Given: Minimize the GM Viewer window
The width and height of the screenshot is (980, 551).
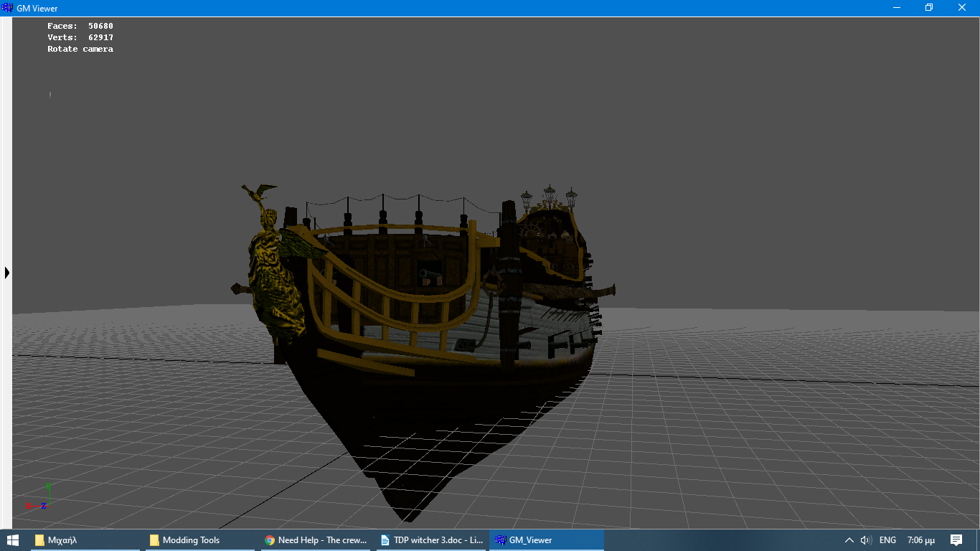Looking at the screenshot, I should [897, 8].
